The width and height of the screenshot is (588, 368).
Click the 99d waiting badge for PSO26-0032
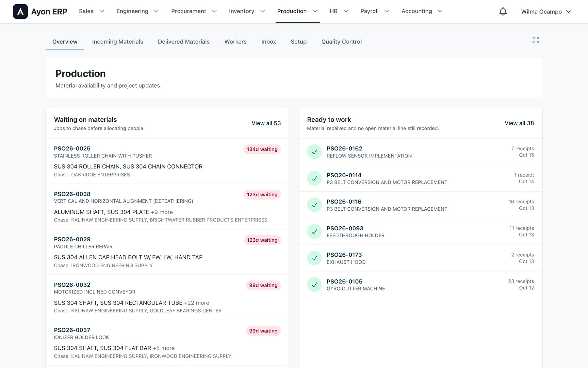click(263, 285)
